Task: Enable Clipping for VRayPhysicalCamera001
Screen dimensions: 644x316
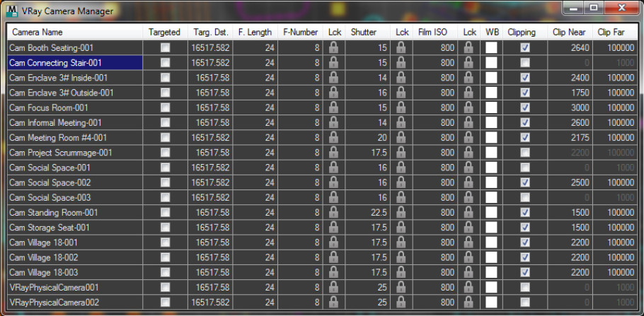Action: coord(525,288)
